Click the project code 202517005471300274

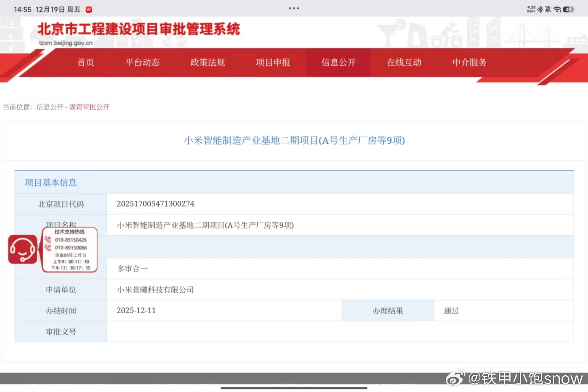(x=155, y=204)
